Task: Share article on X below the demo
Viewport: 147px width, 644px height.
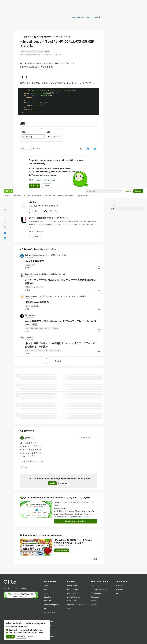Action: pyautogui.click(x=81, y=149)
